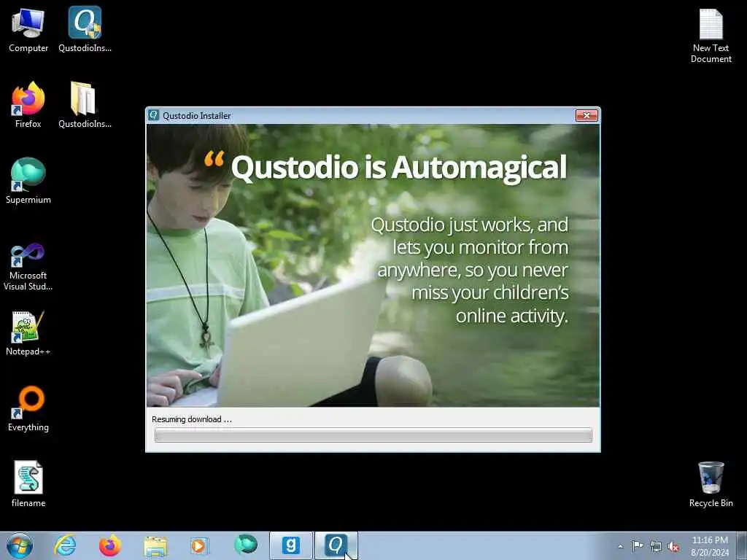Activate the Qustodio Installer taskbar button
Viewport: 747px width, 560px height.
pos(336,545)
